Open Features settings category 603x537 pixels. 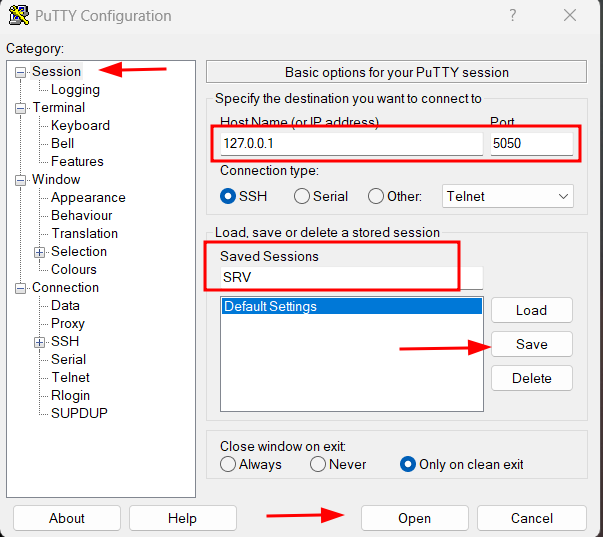77,162
